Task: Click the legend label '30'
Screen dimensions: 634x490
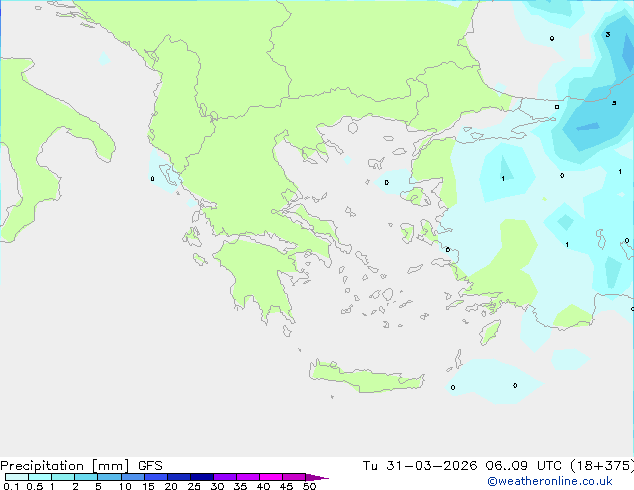Action: coord(218,486)
